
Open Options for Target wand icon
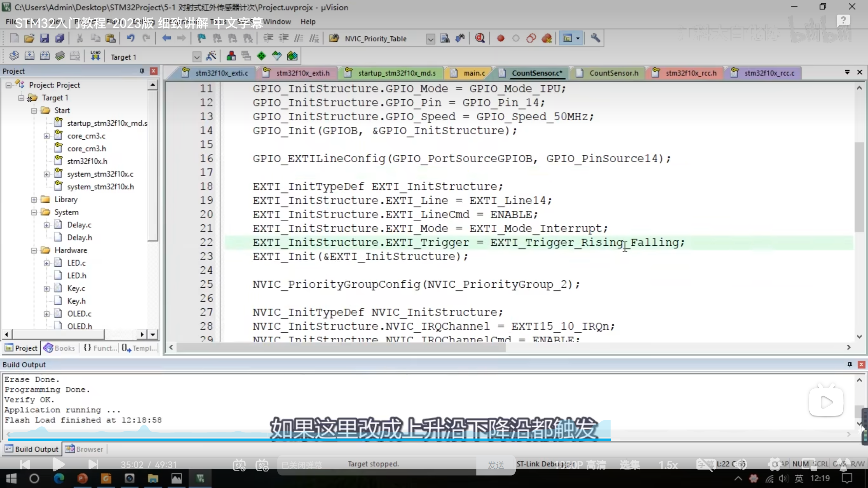[211, 56]
